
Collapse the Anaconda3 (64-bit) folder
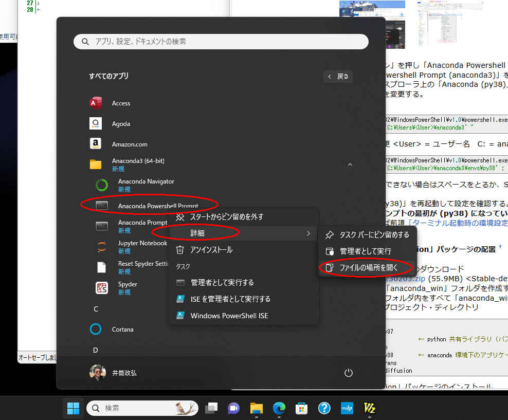pos(350,165)
